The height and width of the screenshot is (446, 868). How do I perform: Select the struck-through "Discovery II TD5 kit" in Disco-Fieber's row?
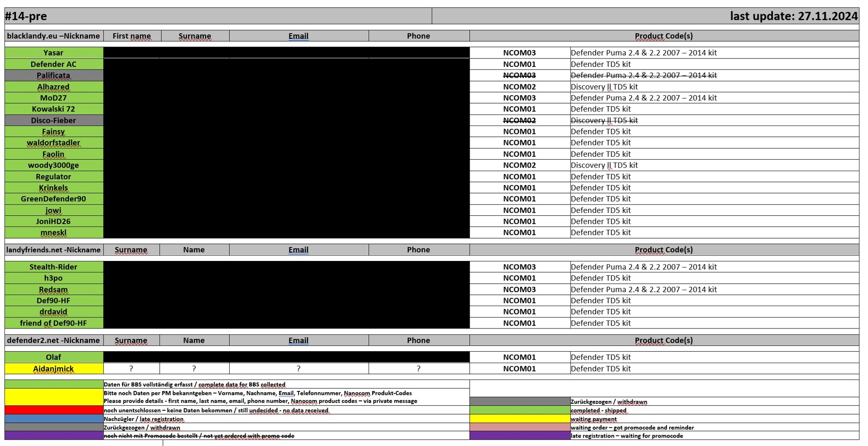click(x=604, y=120)
